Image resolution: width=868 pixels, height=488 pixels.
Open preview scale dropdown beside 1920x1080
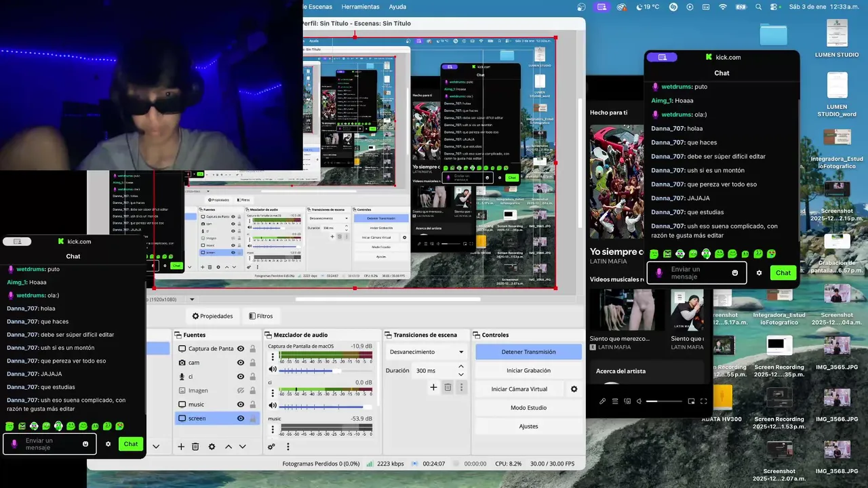192,299
